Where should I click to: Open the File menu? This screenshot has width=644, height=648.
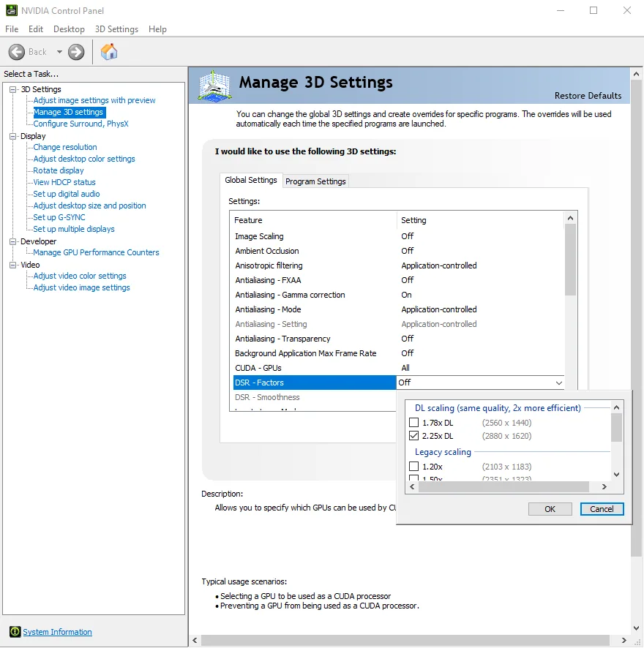tap(12, 29)
